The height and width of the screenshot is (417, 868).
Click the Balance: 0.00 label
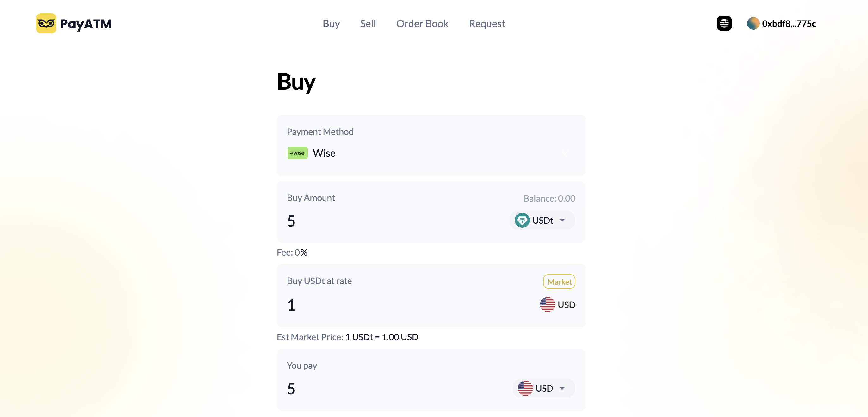[x=549, y=198]
